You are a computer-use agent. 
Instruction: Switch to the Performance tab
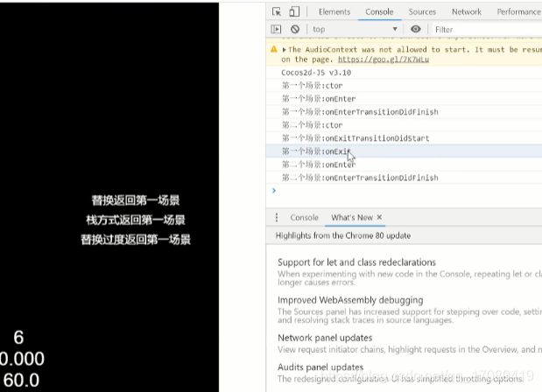(518, 11)
